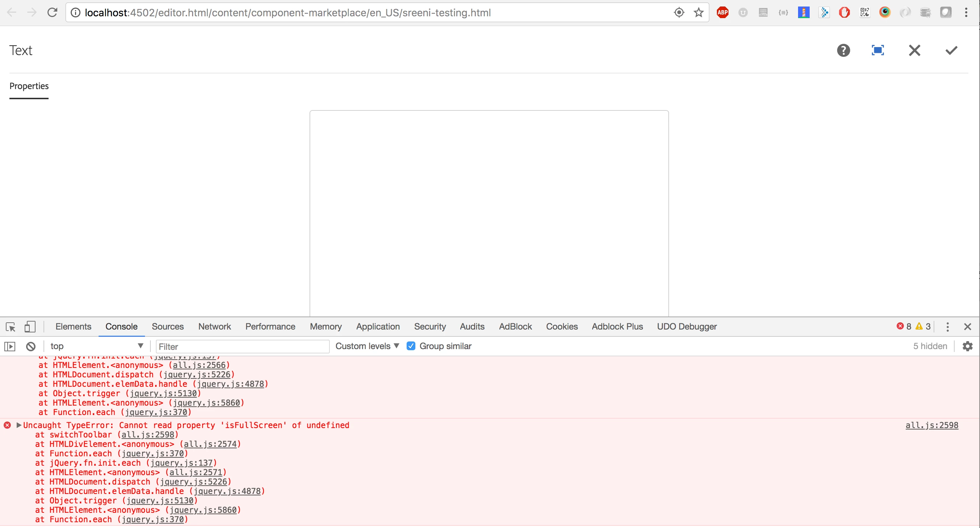Image resolution: width=980 pixels, height=528 pixels.
Task: Switch to the AdBlock tab
Action: pos(515,327)
